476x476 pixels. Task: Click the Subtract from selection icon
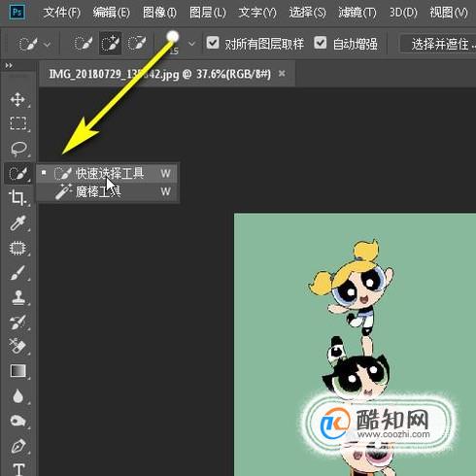pos(137,43)
